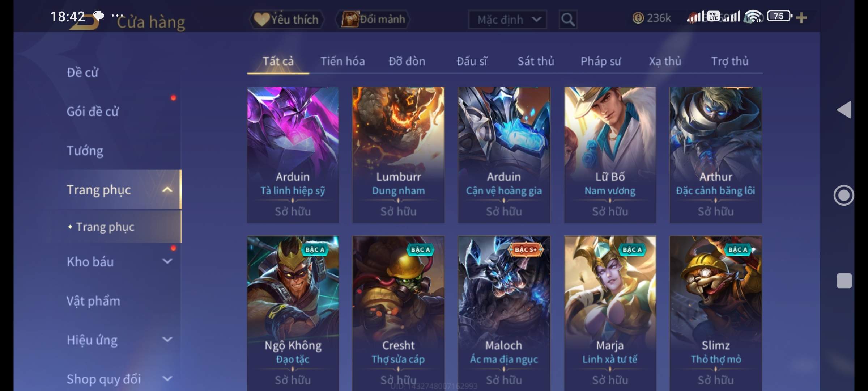Click the Đổi mảnh chest icon
The image size is (868, 391).
coord(349,19)
